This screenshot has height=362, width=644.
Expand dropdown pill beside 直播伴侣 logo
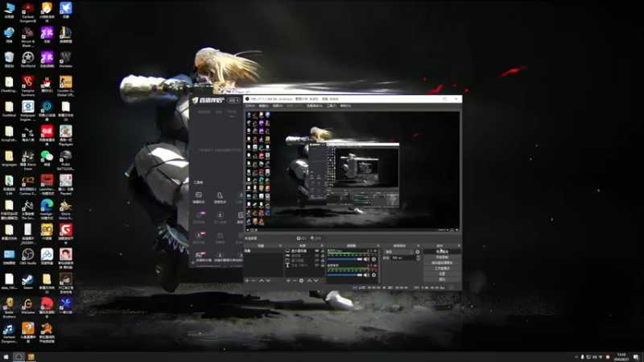click(x=233, y=100)
